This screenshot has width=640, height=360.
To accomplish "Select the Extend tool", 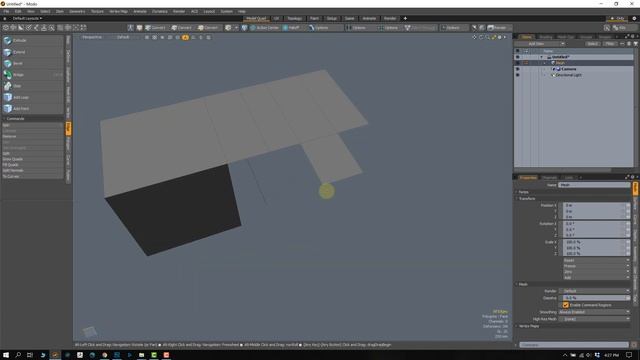I will (x=33, y=52).
